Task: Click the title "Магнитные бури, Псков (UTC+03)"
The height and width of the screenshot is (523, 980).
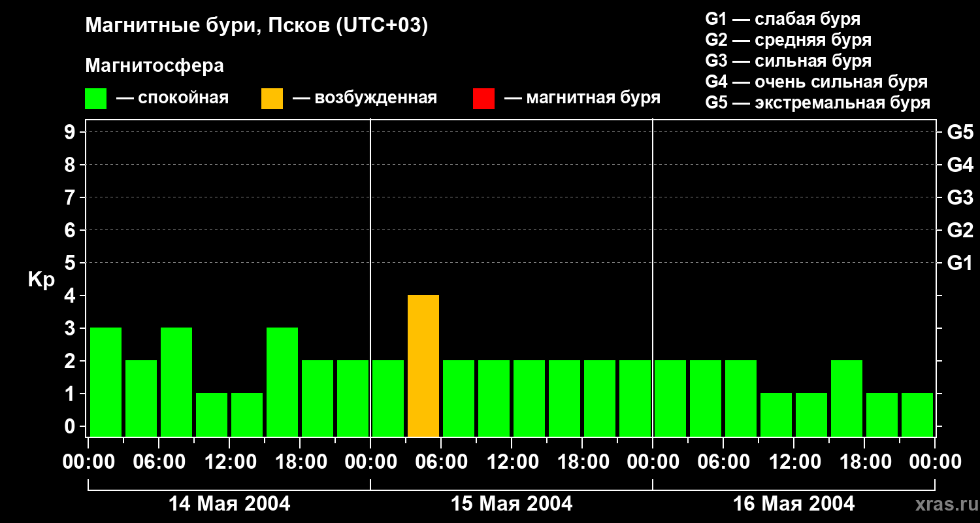Action: pos(256,26)
